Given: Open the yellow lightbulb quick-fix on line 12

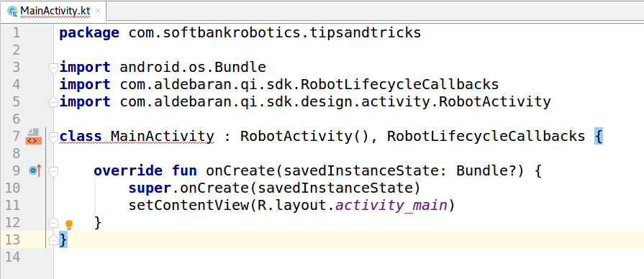Looking at the screenshot, I should [69, 224].
